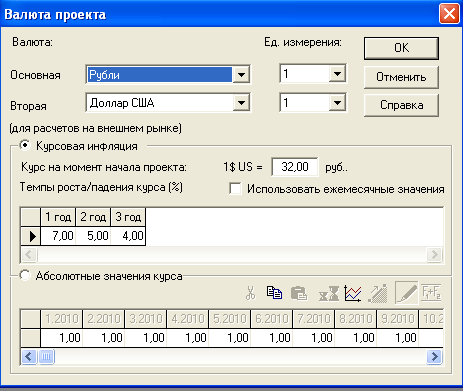Click the 3.2010 column header
The image size is (463, 391).
[x=146, y=319]
